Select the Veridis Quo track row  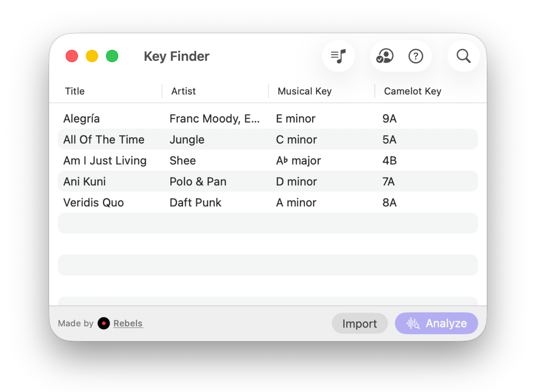(x=94, y=202)
